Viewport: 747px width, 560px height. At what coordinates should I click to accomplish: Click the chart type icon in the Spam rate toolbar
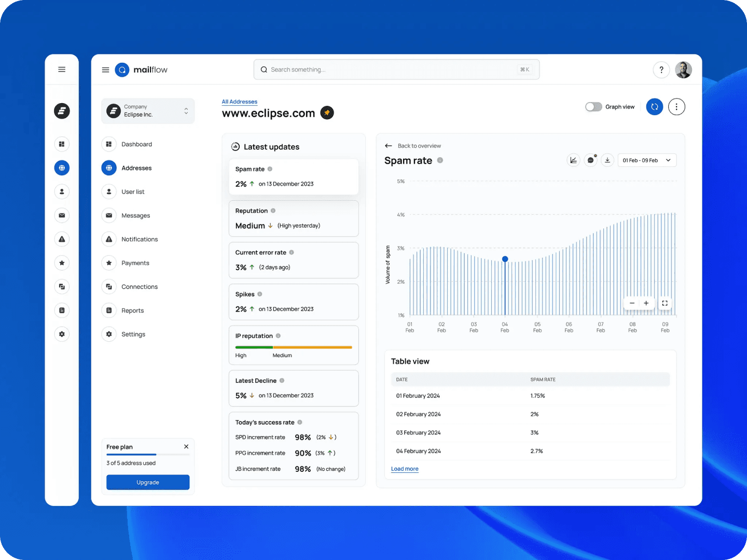click(x=573, y=160)
